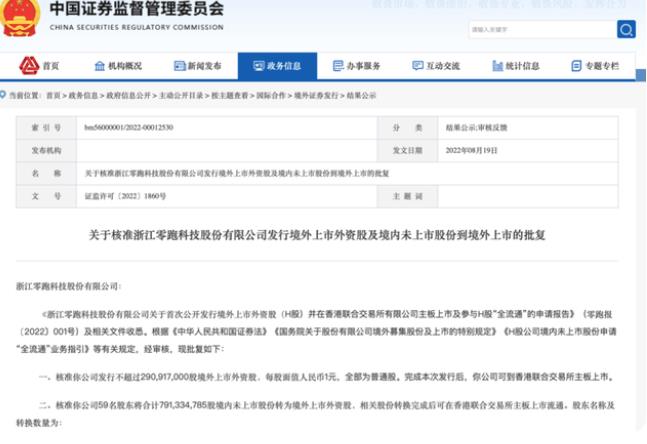Open the 办事服务 tab
Viewport: 647px width, 444px height.
click(x=357, y=66)
